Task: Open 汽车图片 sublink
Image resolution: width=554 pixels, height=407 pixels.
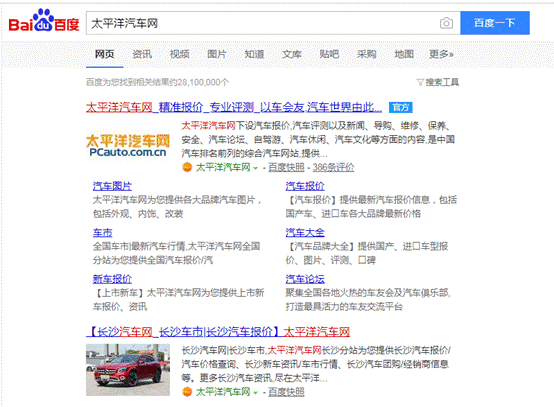Action: (x=112, y=186)
